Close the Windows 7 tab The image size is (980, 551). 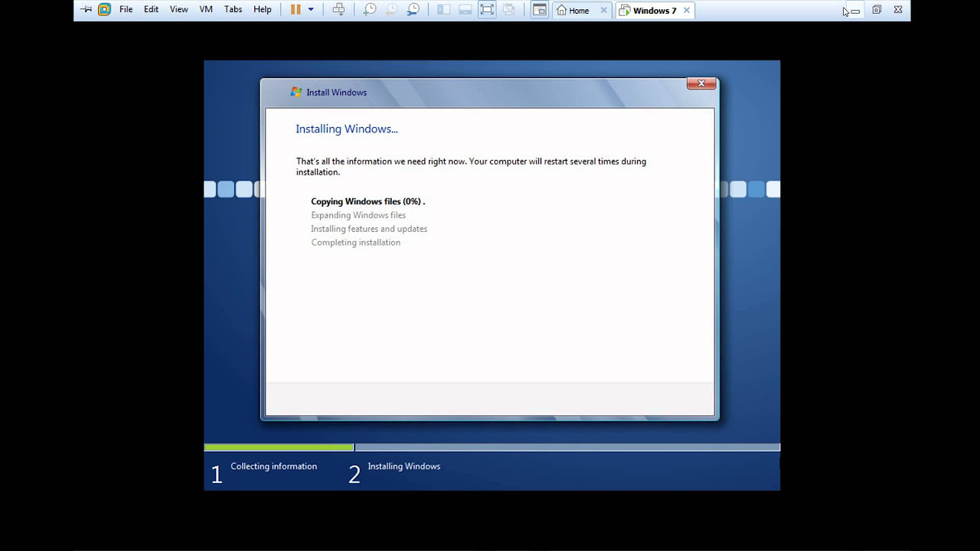686,11
